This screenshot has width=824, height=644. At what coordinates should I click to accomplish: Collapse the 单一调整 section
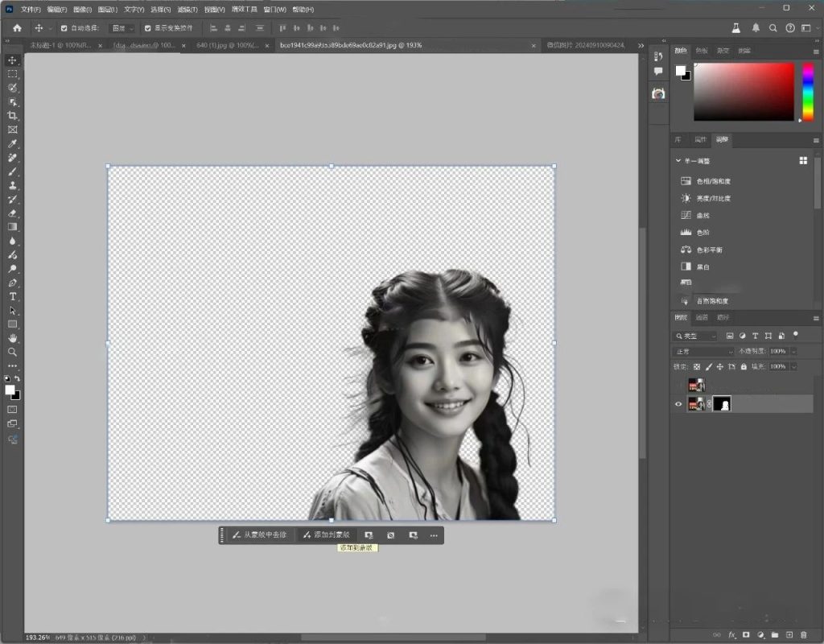click(678, 160)
